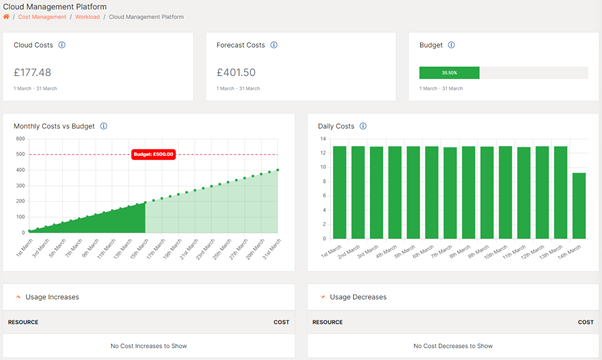Viewport: 602px width, 360px height.
Task: Click the Usage Decreases arrow icon
Action: 322,297
